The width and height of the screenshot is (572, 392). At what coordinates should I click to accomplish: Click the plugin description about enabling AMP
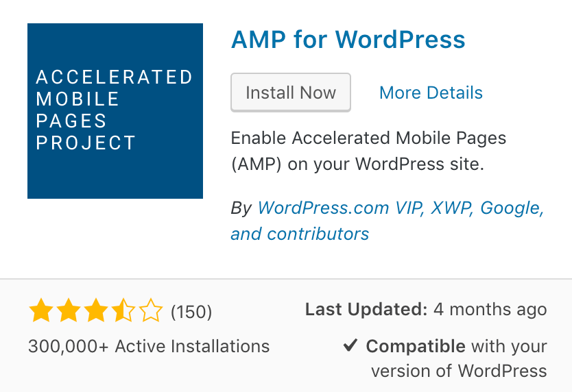pyautogui.click(x=368, y=151)
